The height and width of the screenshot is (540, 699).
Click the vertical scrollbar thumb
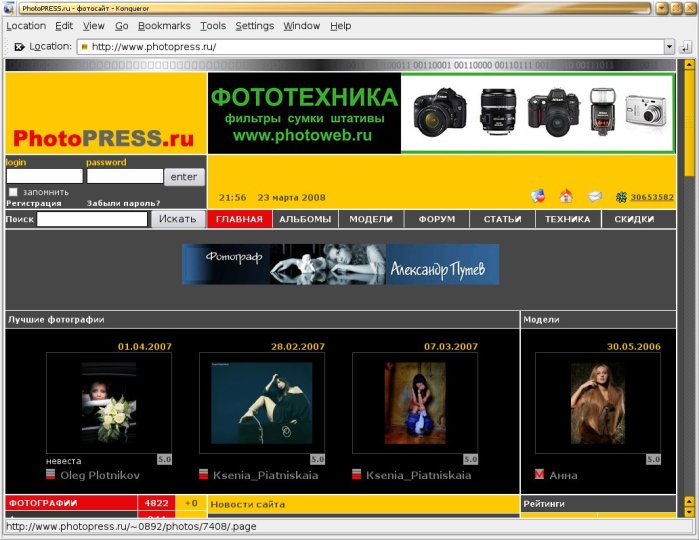click(x=689, y=123)
